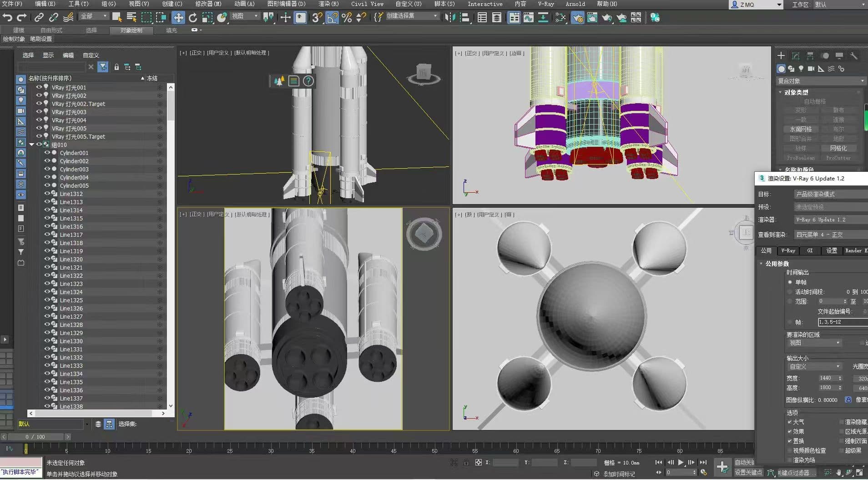Collapse the 组010 group tree node
Screen dimensions: 868x480
coord(32,145)
